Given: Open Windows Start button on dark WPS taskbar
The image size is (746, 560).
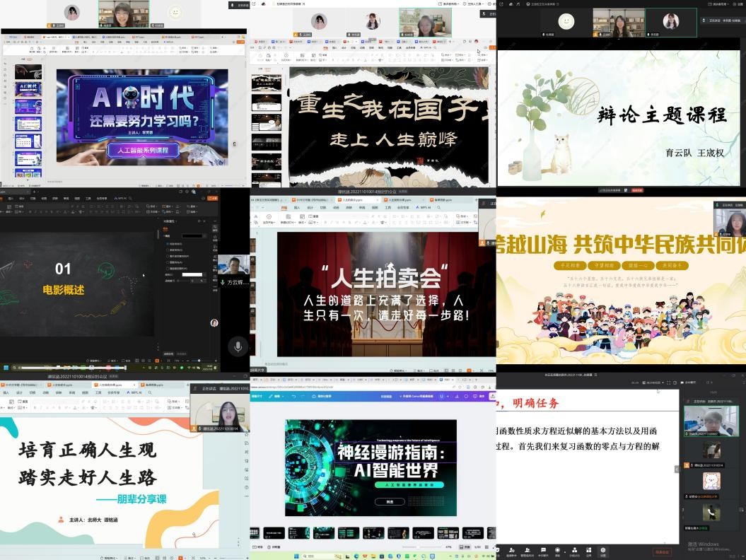Looking at the screenshot, I should pos(6,368).
